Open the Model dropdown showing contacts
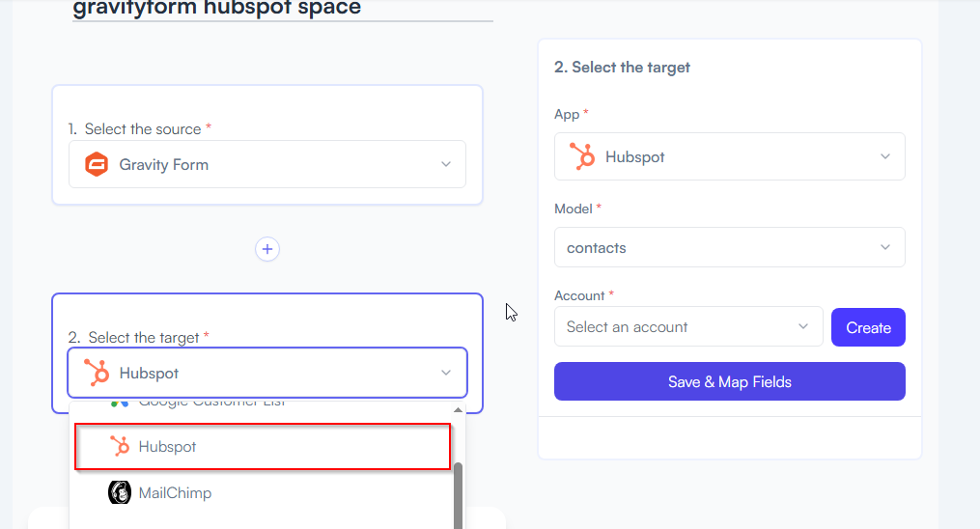The width and height of the screenshot is (980, 529). [729, 247]
